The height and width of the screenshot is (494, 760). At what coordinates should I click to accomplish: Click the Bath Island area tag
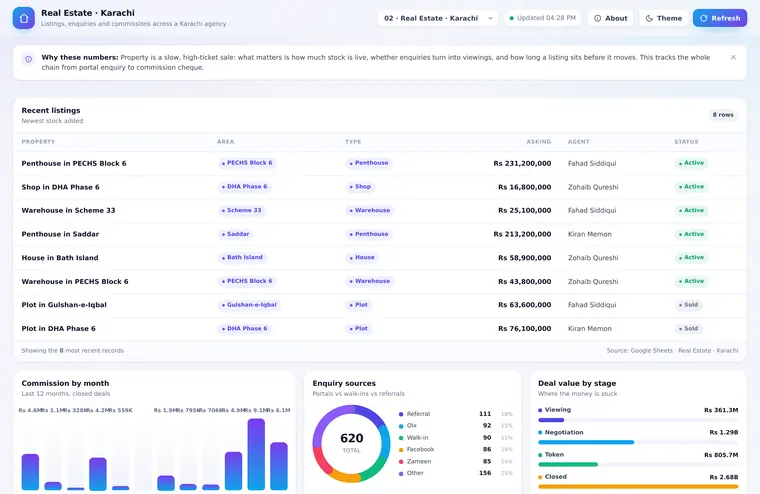242,257
